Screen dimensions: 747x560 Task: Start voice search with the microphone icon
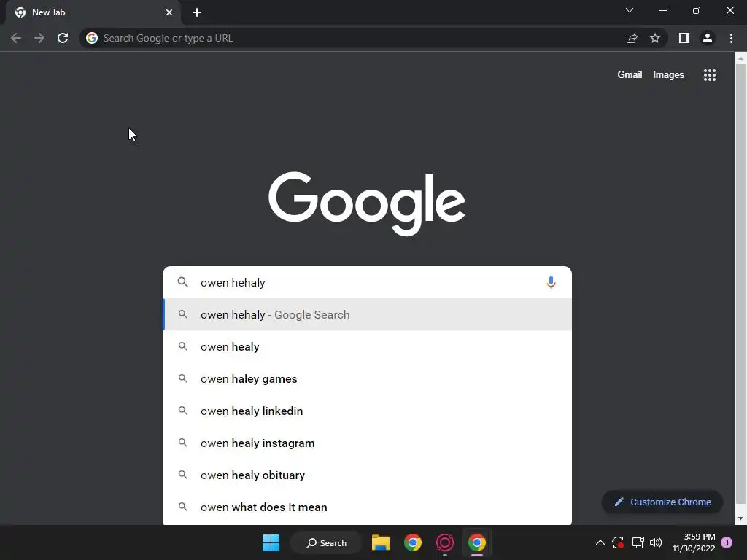pos(551,282)
